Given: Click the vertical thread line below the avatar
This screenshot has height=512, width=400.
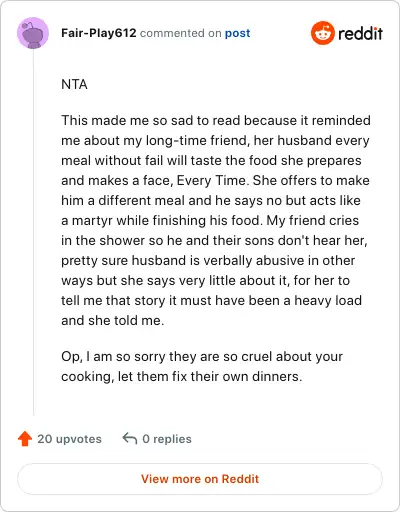Looking at the screenshot, I should pos(33,232).
